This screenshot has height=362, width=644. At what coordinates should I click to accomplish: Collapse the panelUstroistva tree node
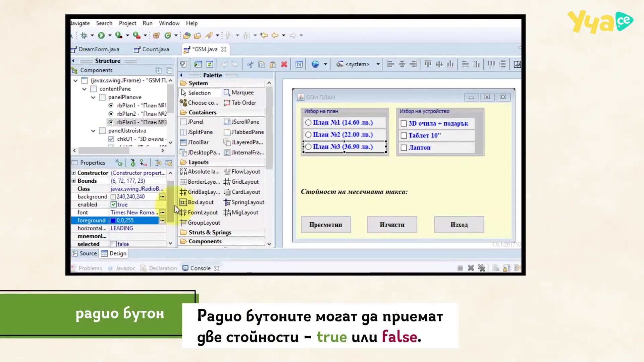93,131
